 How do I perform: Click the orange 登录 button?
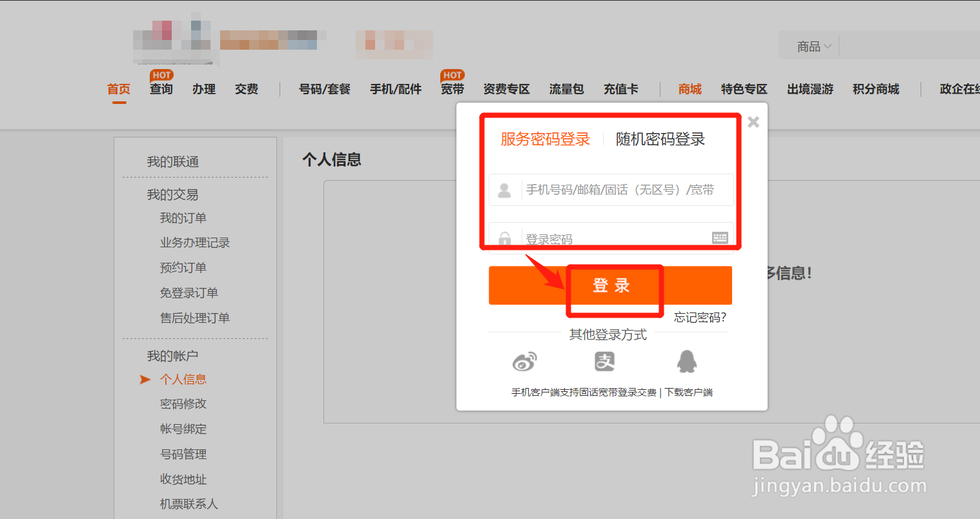coord(610,285)
